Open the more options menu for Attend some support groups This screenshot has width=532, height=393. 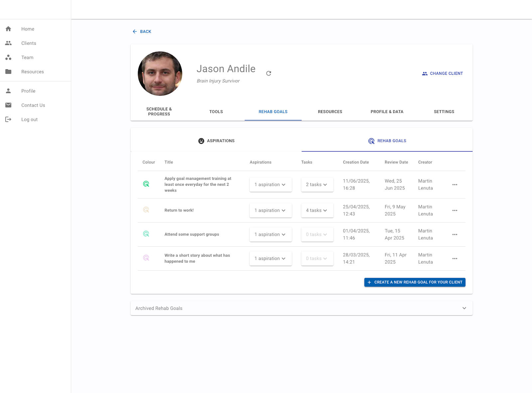455,234
